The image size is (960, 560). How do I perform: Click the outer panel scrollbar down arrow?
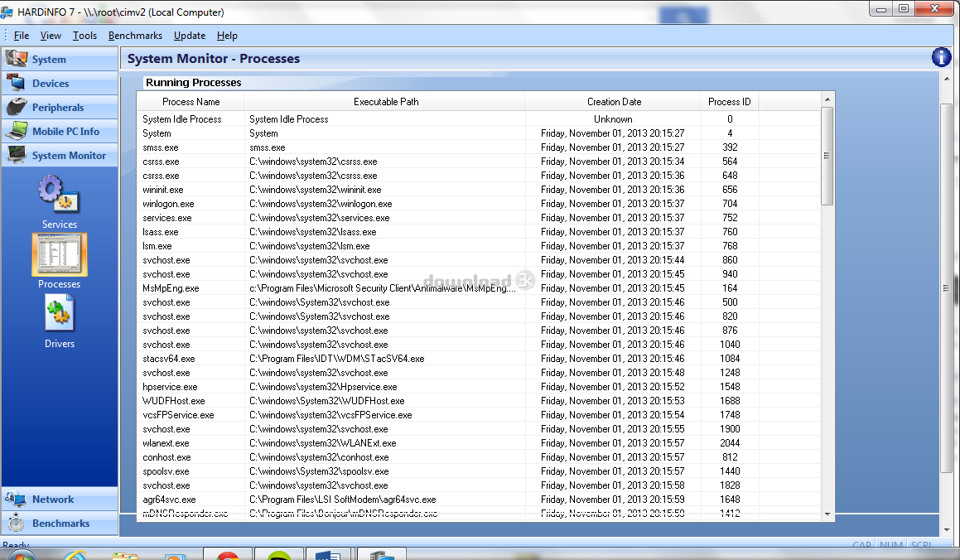[x=947, y=530]
